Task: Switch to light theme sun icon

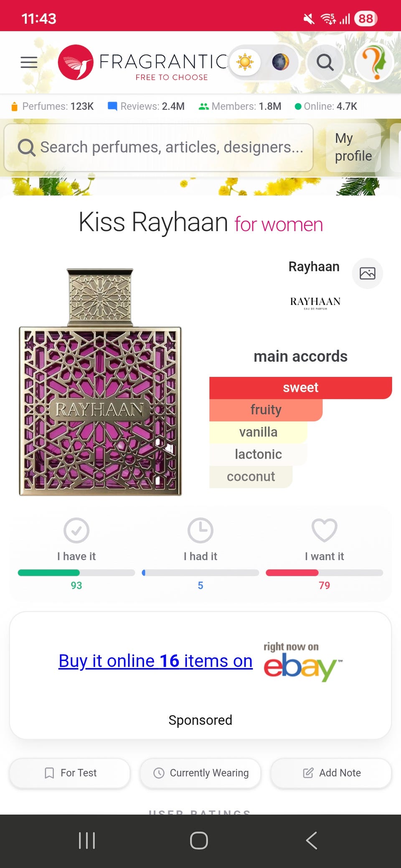Action: (x=245, y=62)
